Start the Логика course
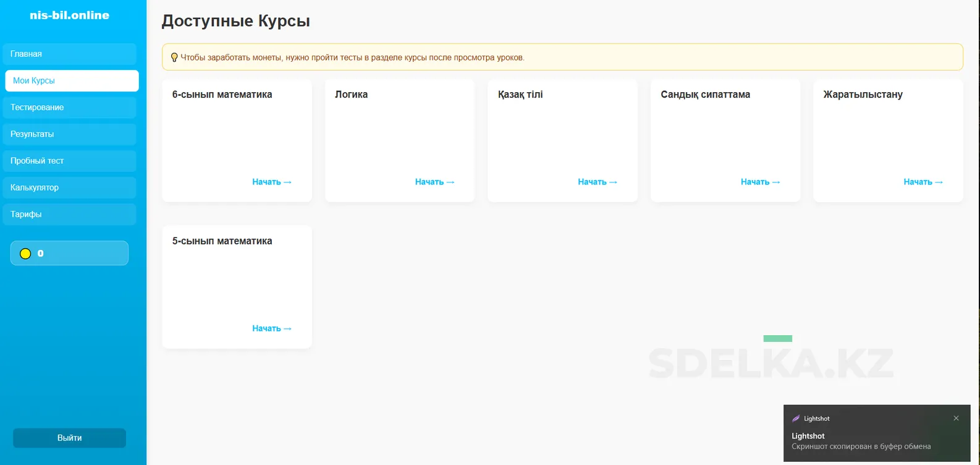This screenshot has height=465, width=980. click(x=435, y=182)
